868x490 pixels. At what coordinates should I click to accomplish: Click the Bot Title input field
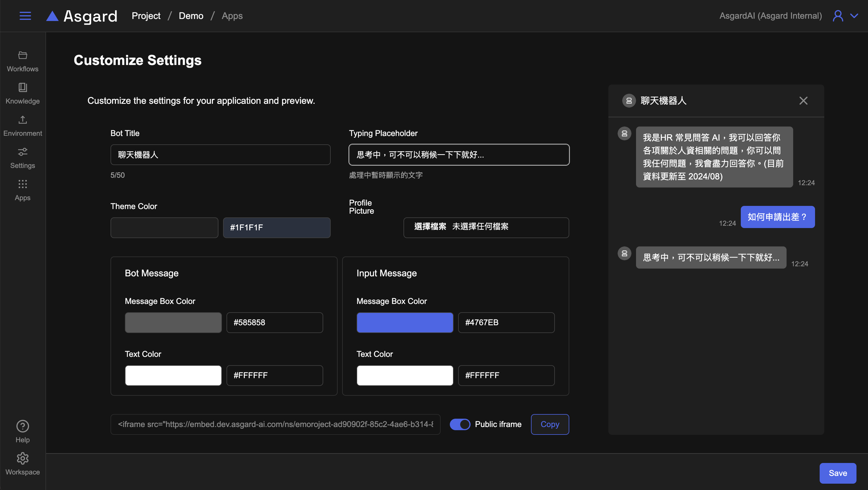(220, 155)
